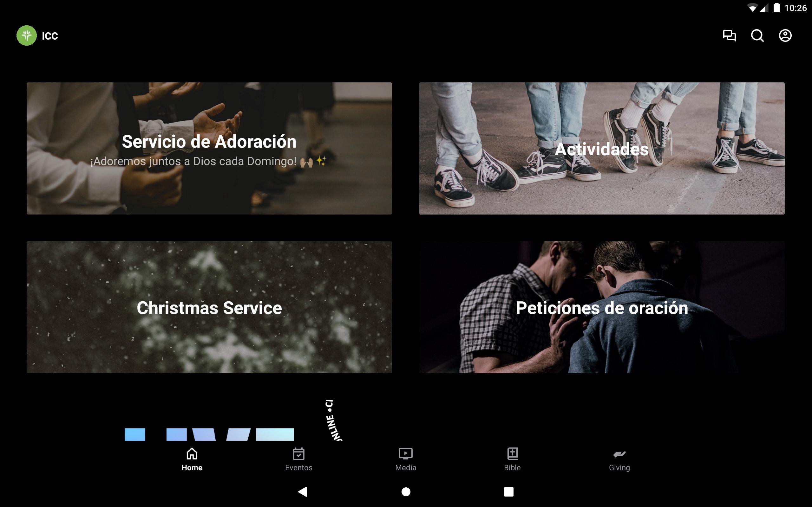This screenshot has width=812, height=507.
Task: Tap the search magnifier icon
Action: (757, 35)
